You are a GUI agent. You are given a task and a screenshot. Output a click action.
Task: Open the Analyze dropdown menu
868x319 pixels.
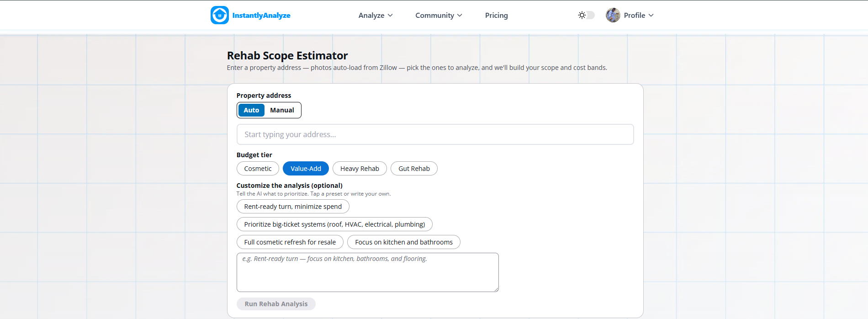tap(376, 16)
